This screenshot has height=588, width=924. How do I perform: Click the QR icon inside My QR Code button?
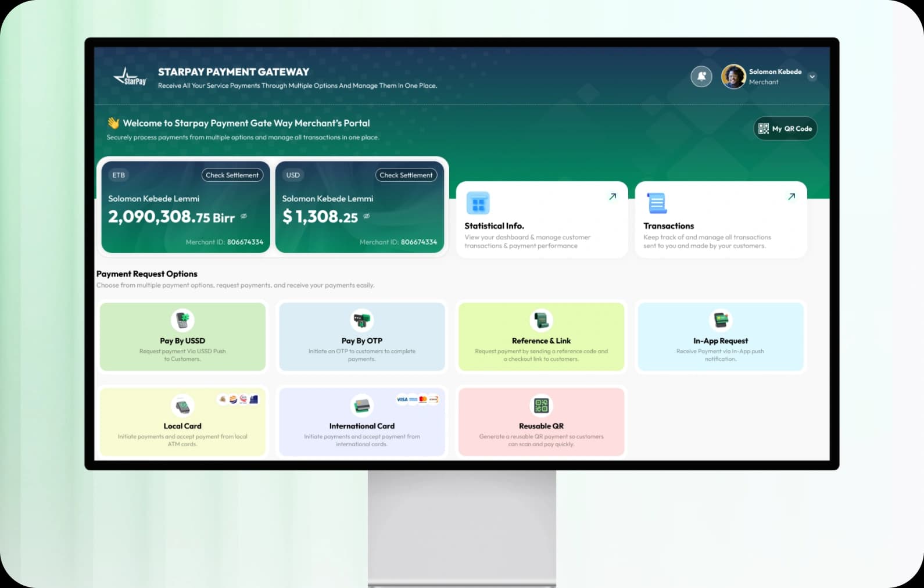[x=764, y=128]
